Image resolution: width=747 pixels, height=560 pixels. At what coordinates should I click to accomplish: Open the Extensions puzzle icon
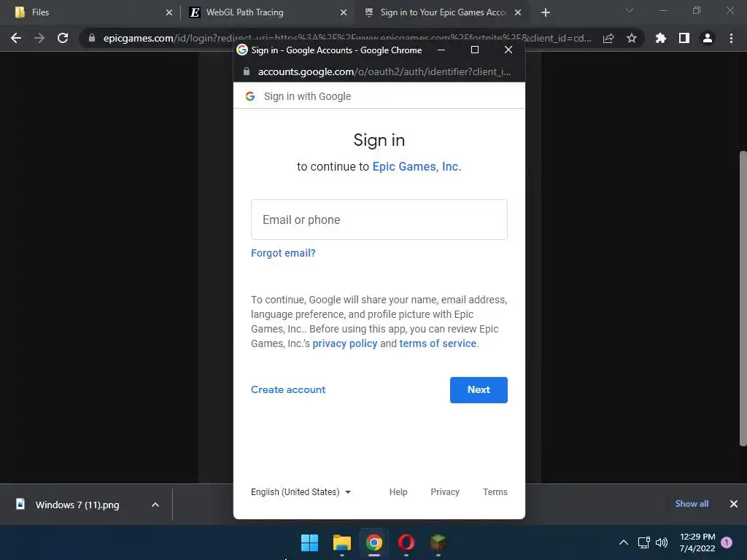661,38
